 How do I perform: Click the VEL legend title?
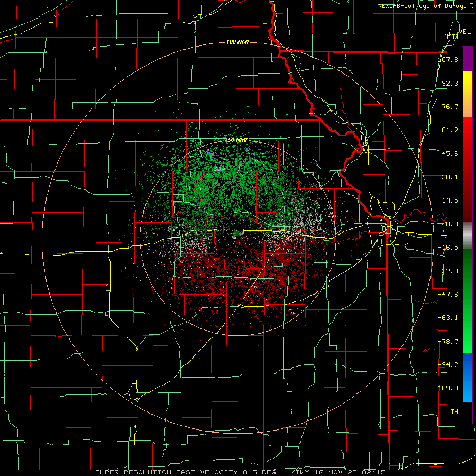click(464, 32)
